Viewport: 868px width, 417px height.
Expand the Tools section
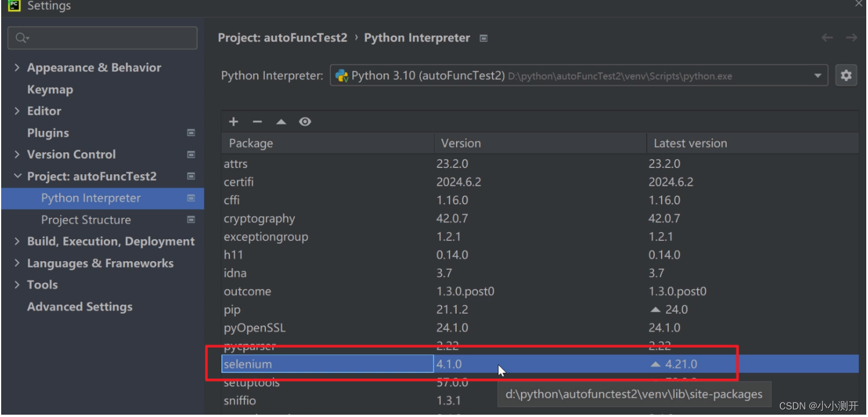[x=17, y=285]
